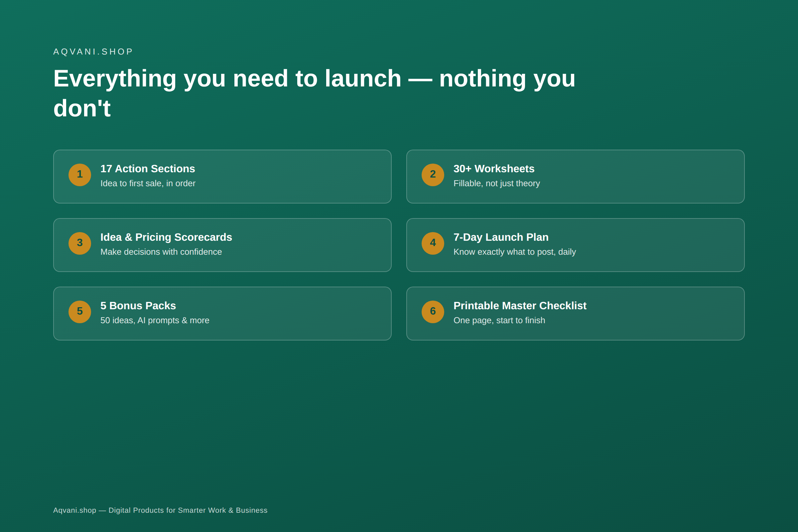Image resolution: width=798 pixels, height=532 pixels.
Task: Click the orange number 3 badge
Action: (x=80, y=243)
